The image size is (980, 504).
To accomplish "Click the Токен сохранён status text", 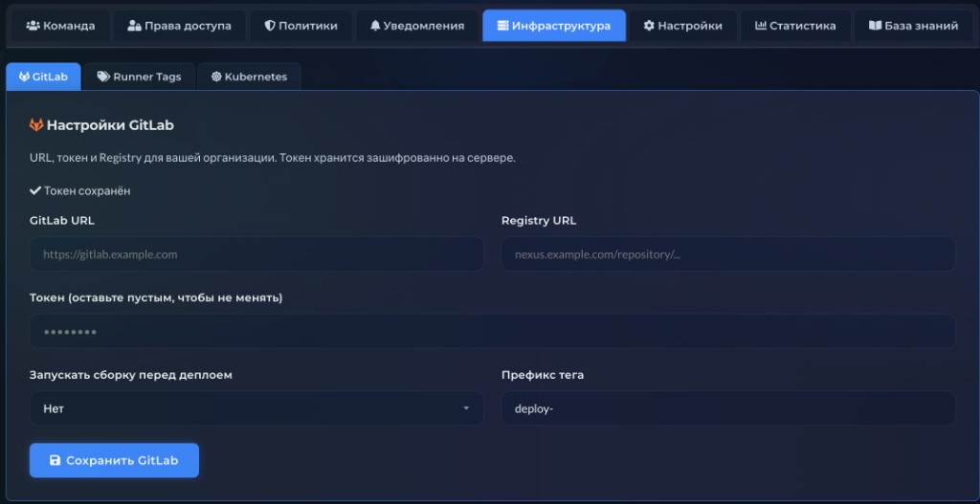I will coord(87,190).
